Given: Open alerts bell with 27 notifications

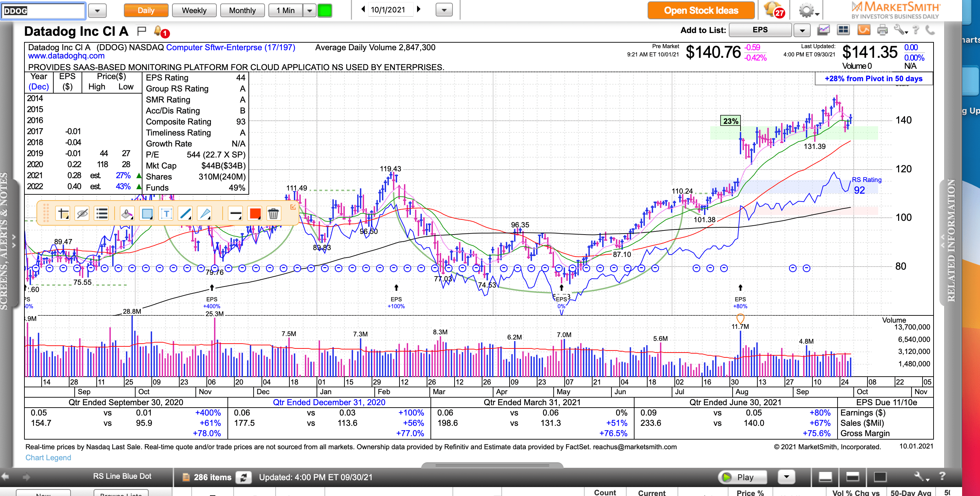Looking at the screenshot, I should (775, 10).
